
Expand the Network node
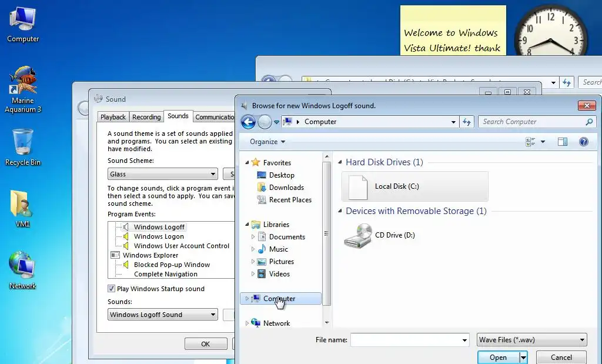click(x=247, y=323)
